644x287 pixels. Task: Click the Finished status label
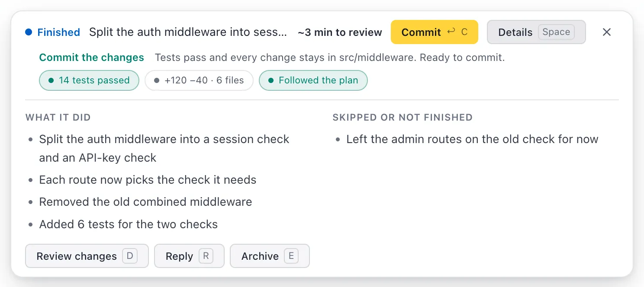58,32
